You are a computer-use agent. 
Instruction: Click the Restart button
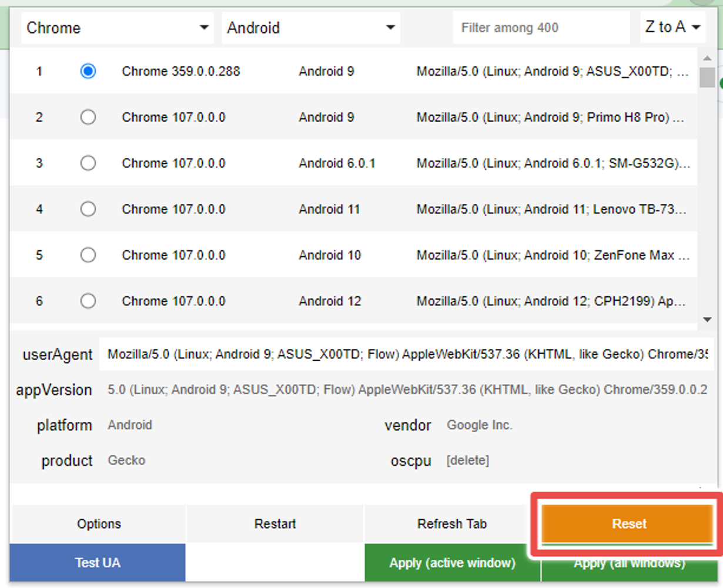coord(275,523)
